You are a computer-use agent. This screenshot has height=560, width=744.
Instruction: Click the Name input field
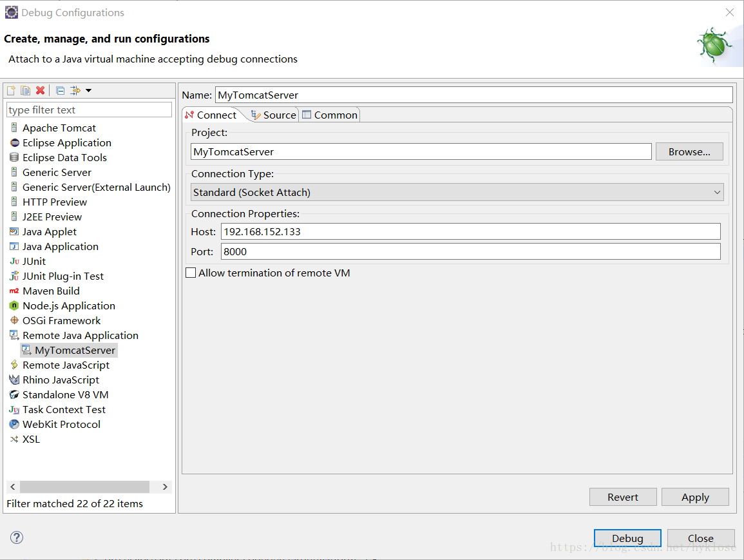coord(474,95)
